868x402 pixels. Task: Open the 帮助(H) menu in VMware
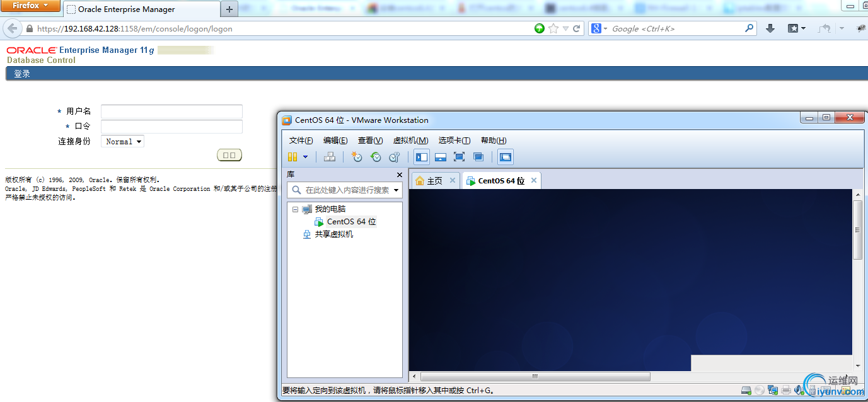[494, 141]
